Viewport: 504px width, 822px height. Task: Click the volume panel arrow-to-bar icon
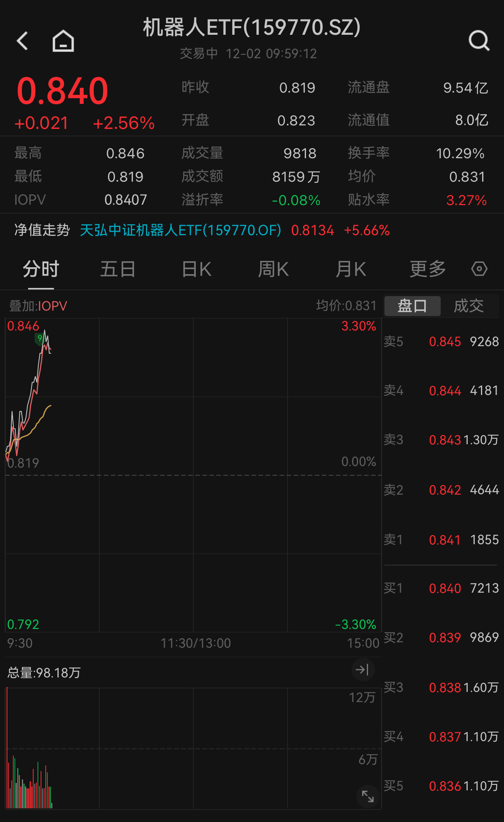coord(363,670)
